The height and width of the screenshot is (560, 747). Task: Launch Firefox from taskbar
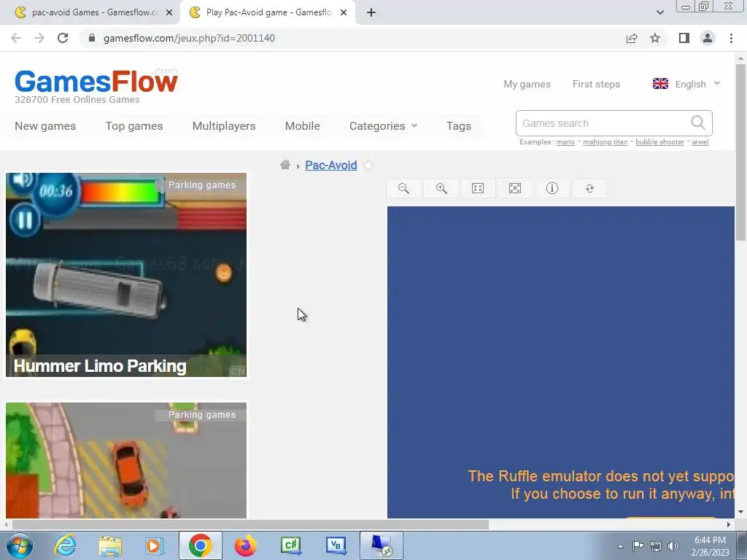245,545
